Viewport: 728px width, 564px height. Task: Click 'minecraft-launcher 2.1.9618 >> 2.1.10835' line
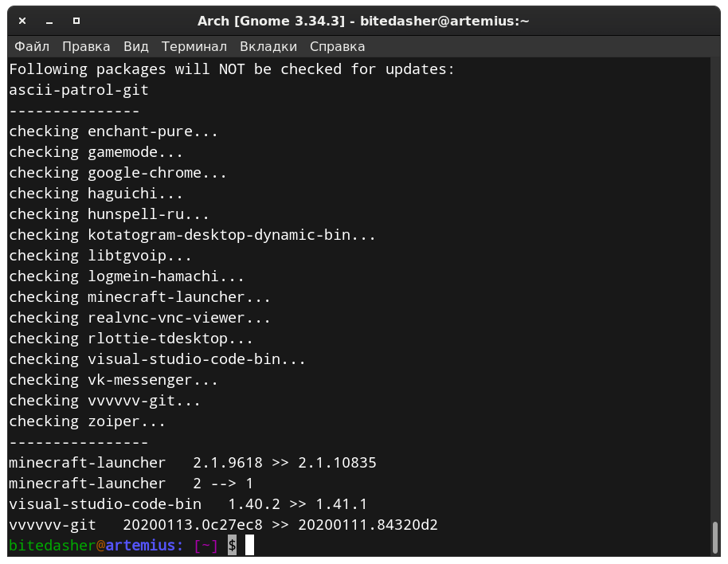(x=192, y=463)
